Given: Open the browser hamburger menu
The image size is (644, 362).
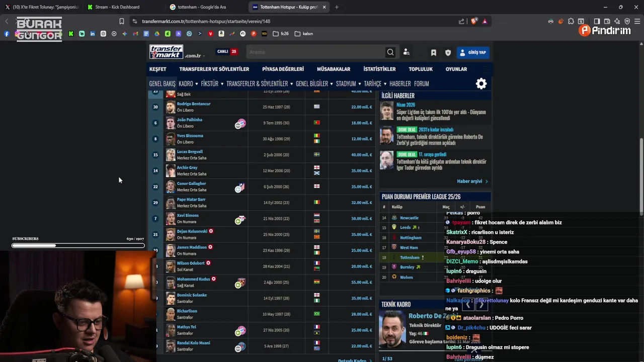Looking at the screenshot, I should tap(637, 21).
